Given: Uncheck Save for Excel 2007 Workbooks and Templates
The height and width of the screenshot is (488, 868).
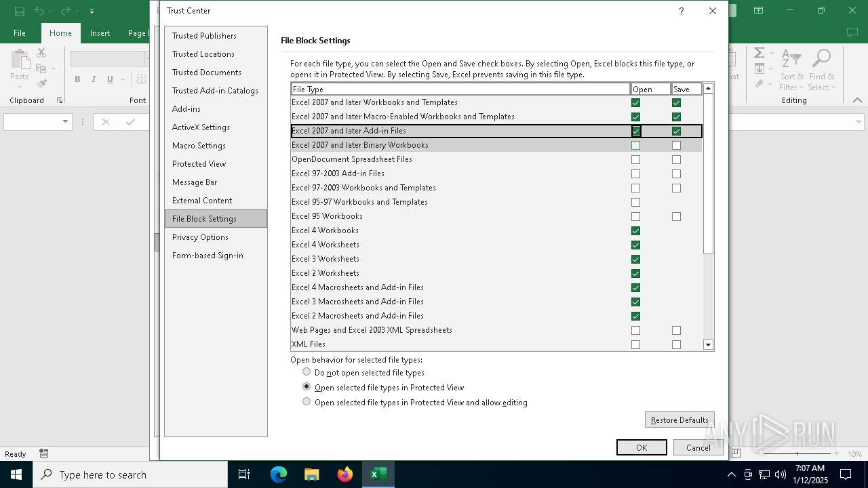Looking at the screenshot, I should click(676, 103).
